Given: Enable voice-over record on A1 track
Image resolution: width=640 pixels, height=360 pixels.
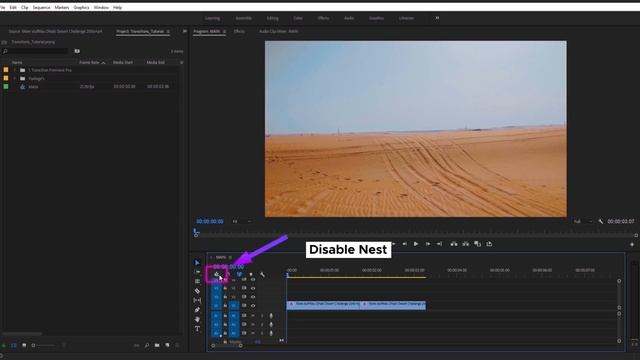Looking at the screenshot, I should coord(271,316).
